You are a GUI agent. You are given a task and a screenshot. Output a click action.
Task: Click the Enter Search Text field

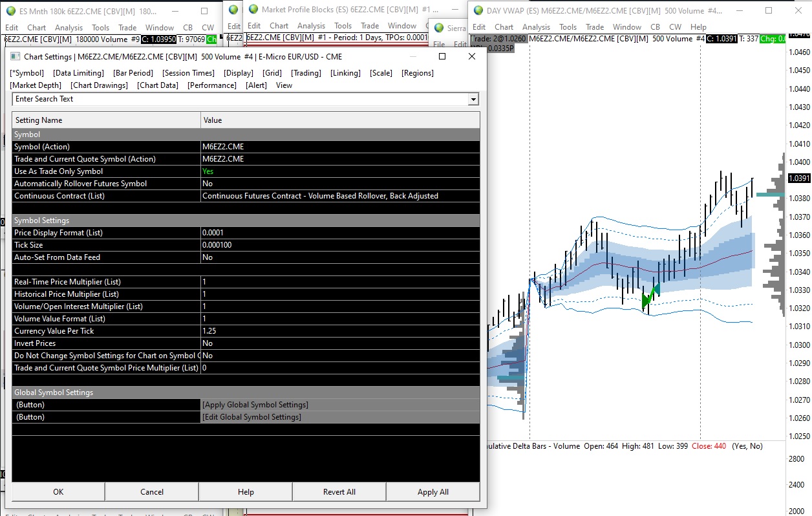239,99
